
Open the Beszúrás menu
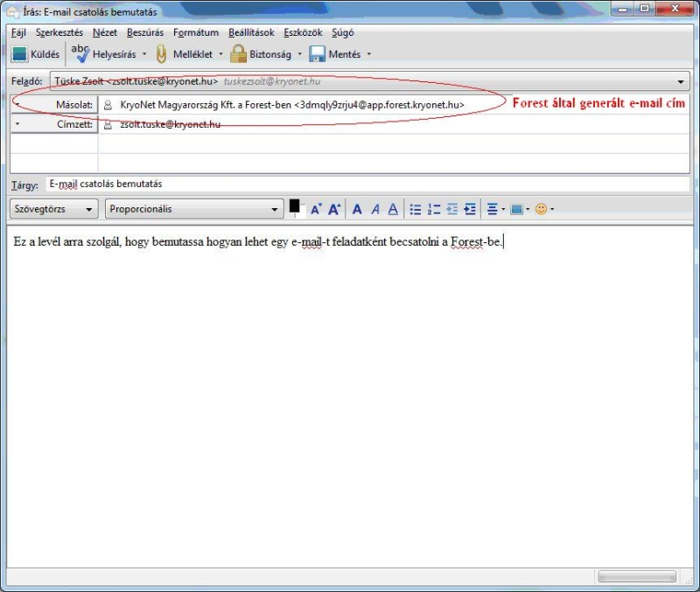click(145, 32)
